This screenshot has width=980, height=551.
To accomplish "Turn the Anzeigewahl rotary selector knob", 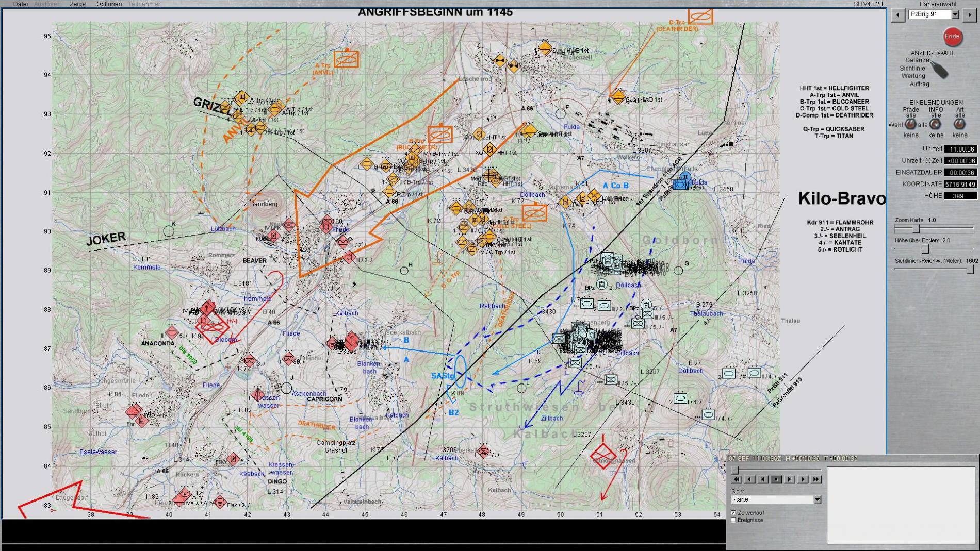I will (940, 70).
